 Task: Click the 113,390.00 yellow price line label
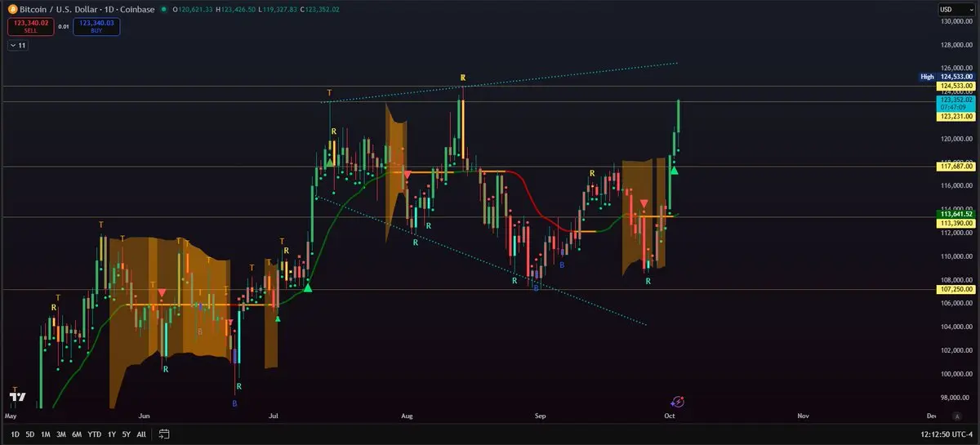955,222
